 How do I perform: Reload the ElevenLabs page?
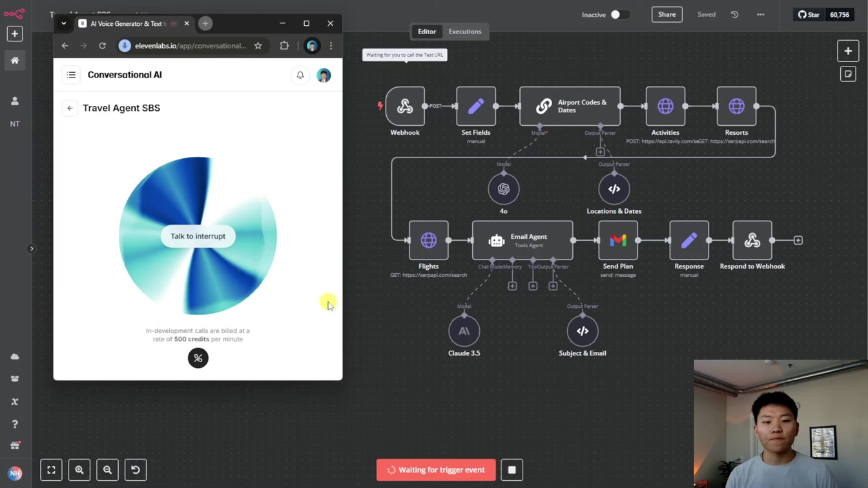[102, 46]
